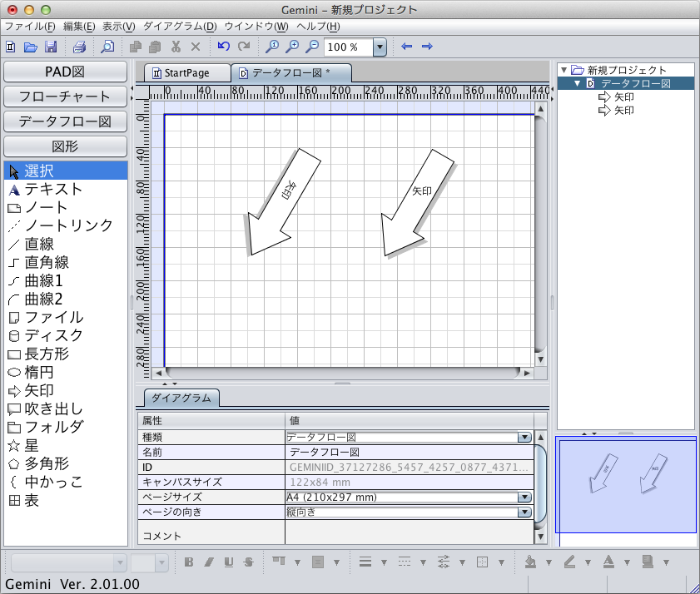Select the 直線 line tool
The width and height of the screenshot is (700, 594).
(x=66, y=244)
